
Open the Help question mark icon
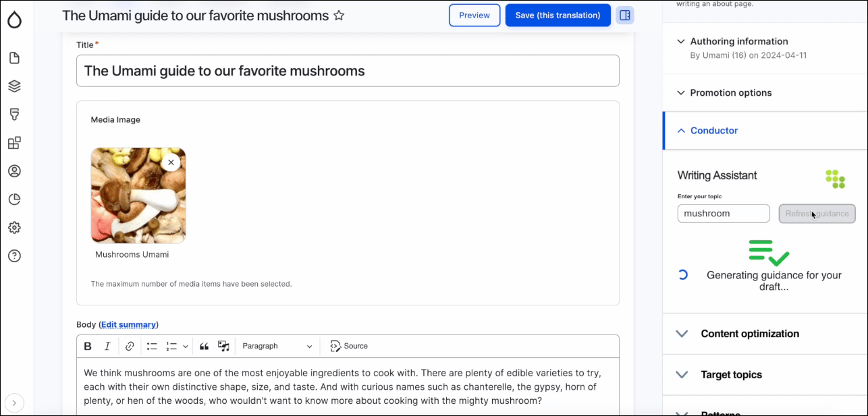pos(14,256)
